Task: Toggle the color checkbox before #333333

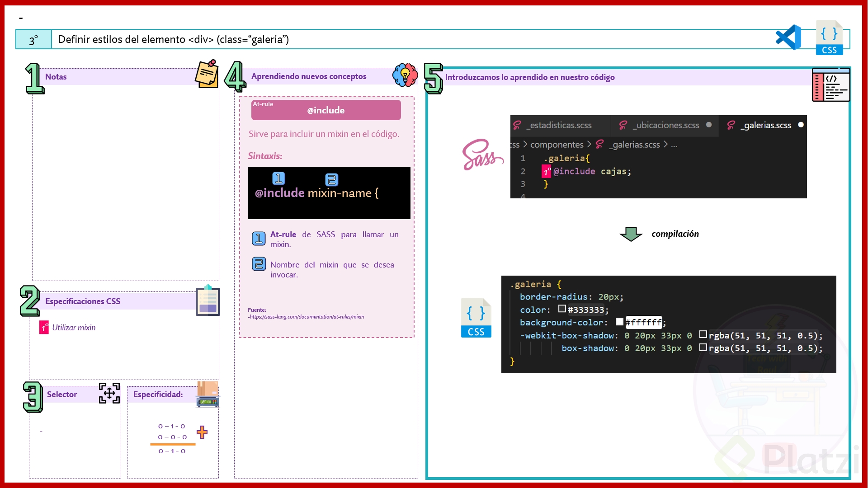Action: coord(561,309)
